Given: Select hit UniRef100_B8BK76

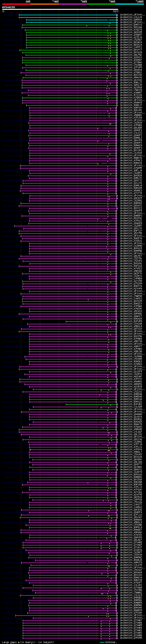Looking at the screenshot, I should (131, 158).
